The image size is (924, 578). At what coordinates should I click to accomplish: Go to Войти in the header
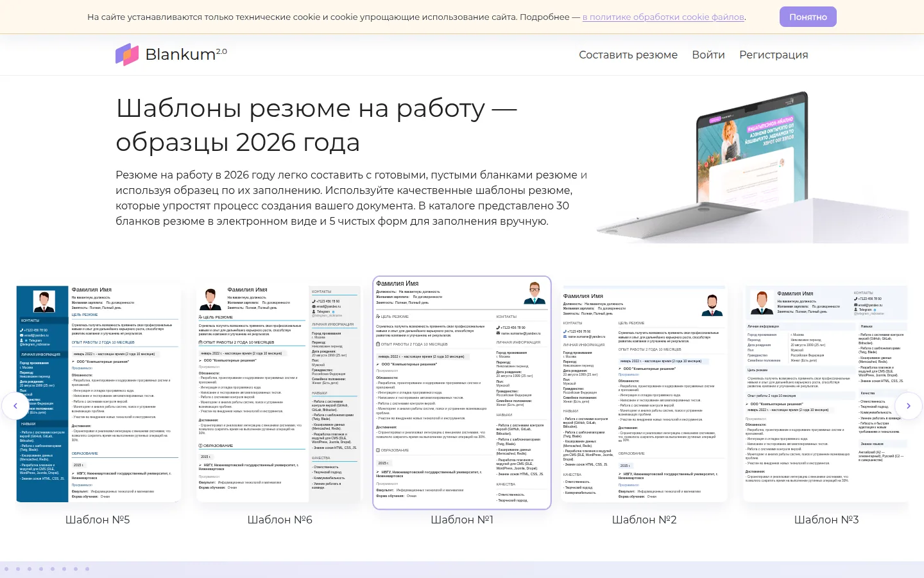[x=708, y=55]
